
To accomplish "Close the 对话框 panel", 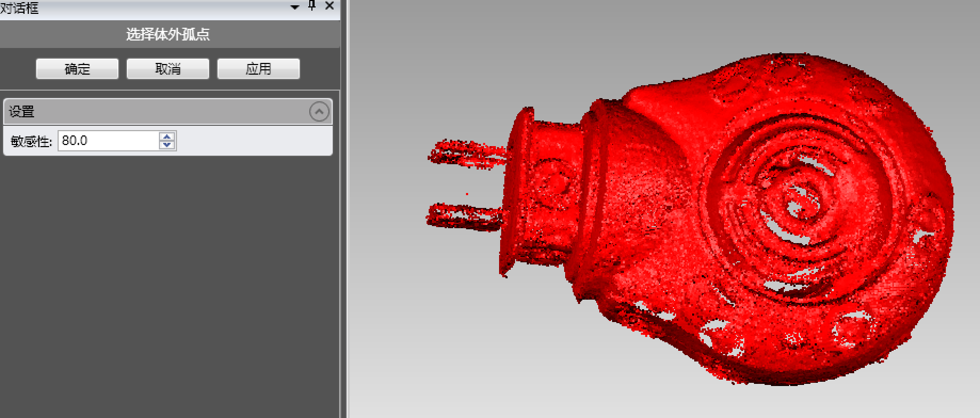I will [330, 6].
